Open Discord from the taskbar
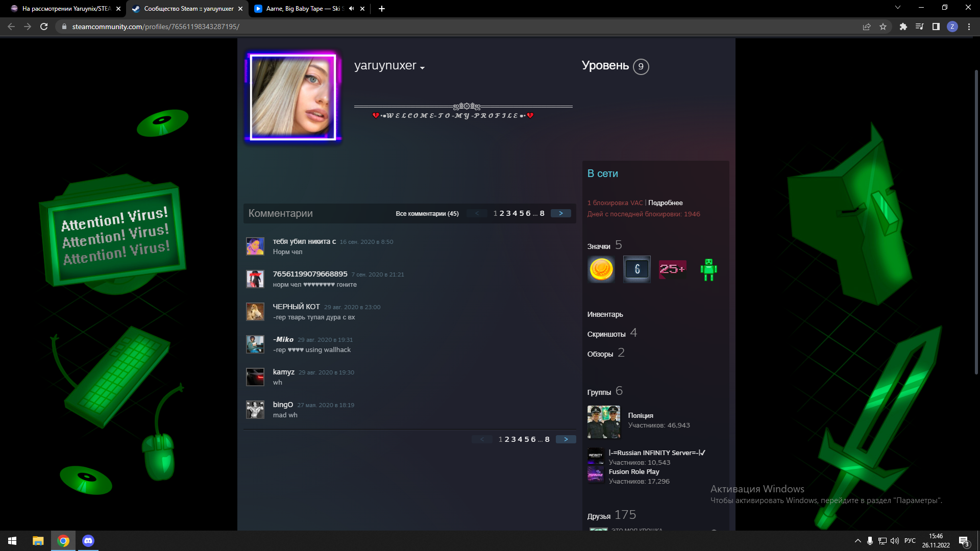Screen dimensions: 980x551 (x=88, y=541)
